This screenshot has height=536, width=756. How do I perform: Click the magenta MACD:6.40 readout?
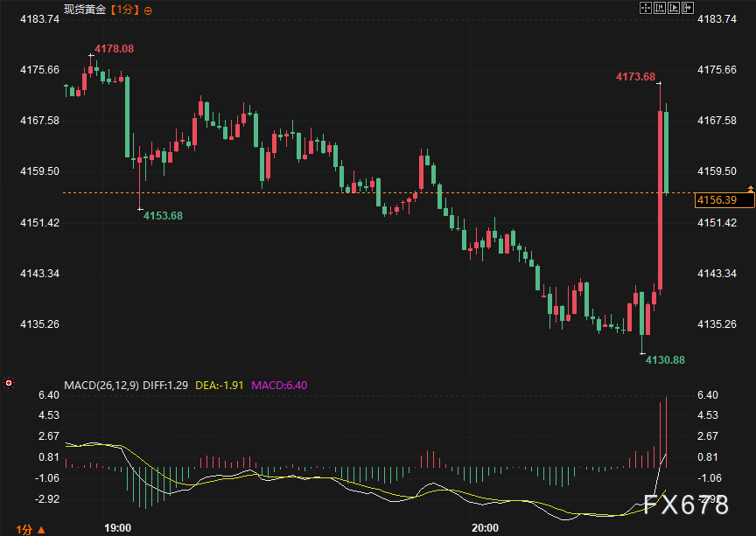coord(279,385)
